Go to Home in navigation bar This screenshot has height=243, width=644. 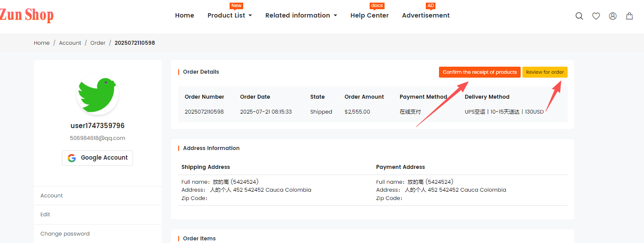click(x=184, y=15)
